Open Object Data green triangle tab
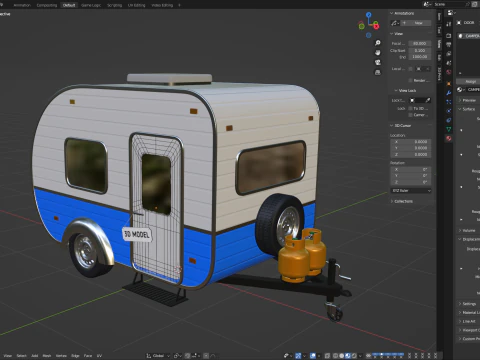The width and height of the screenshot is (480, 360). [x=449, y=129]
